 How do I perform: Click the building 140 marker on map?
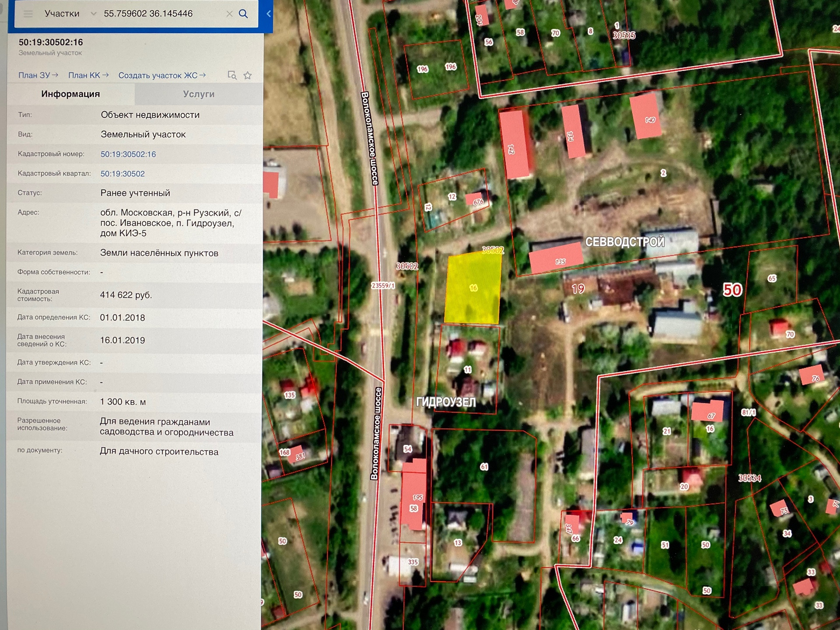647,116
